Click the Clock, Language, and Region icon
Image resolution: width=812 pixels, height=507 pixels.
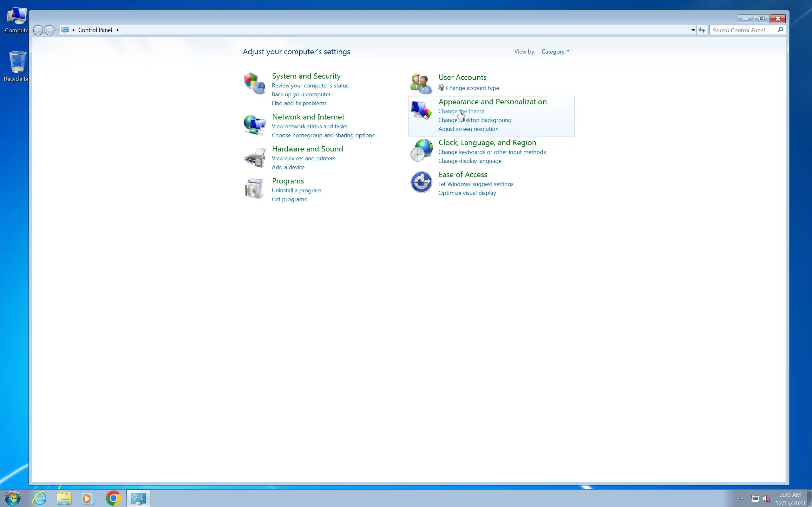421,150
